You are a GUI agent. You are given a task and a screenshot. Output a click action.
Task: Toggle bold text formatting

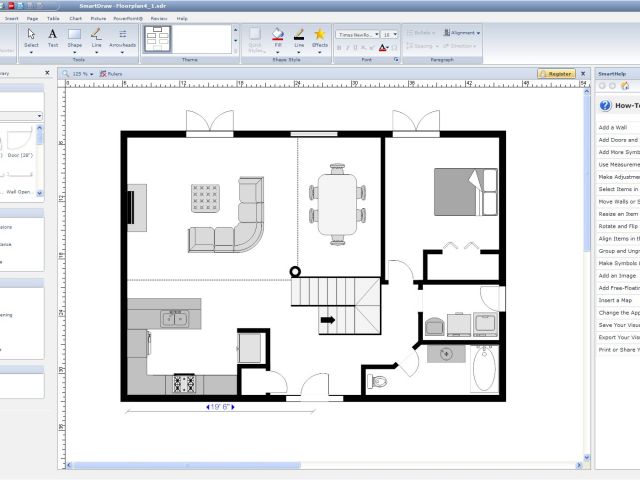pos(339,46)
